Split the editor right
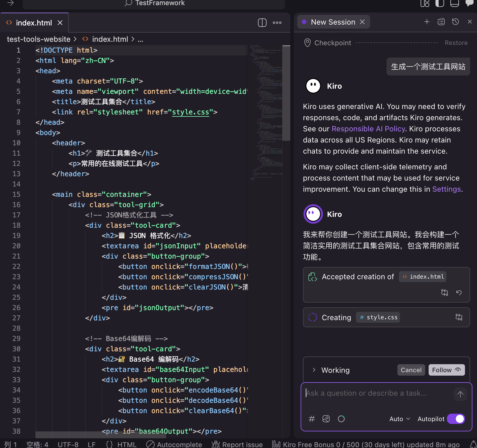 tap(262, 23)
